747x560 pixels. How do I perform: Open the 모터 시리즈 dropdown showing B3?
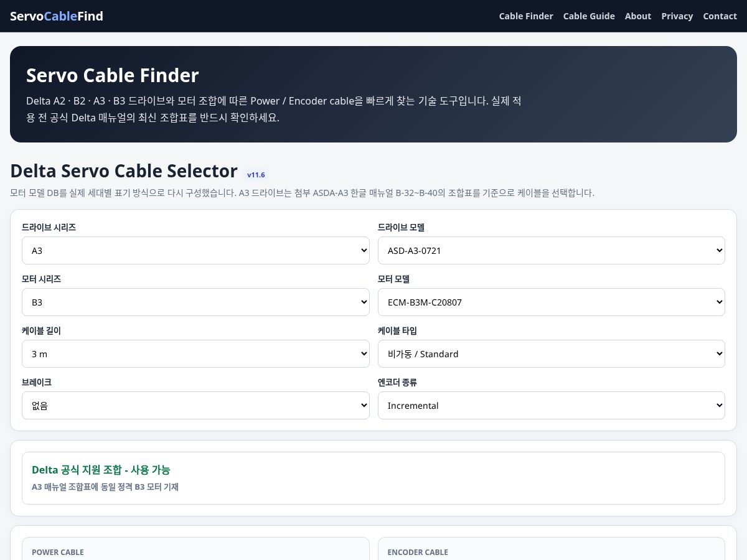195,302
